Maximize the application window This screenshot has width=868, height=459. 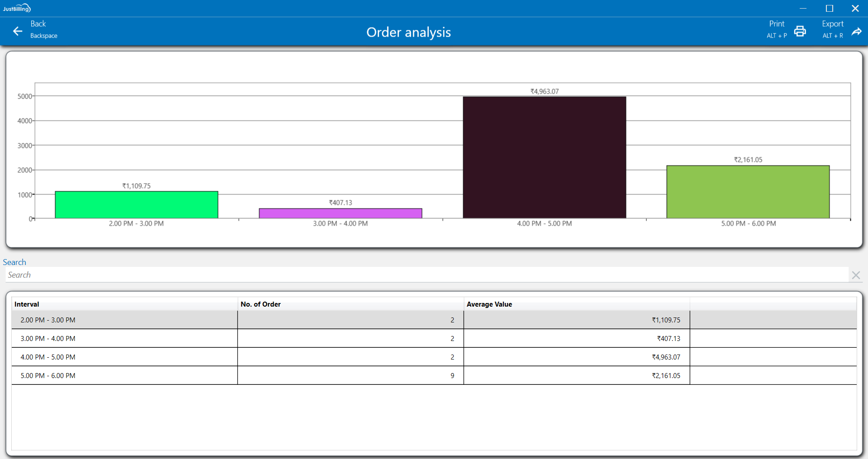tap(829, 8)
